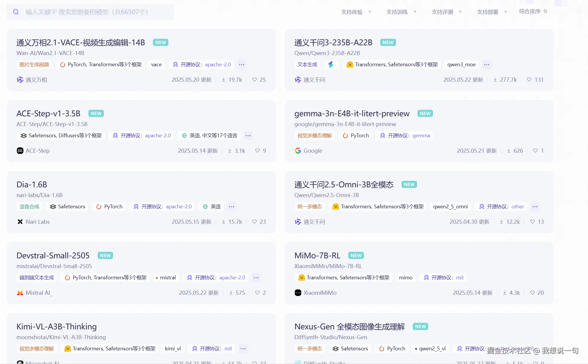Show more tags on the Qwen3-235B-A22B card
This screenshot has height=364, width=588.
[x=486, y=65]
